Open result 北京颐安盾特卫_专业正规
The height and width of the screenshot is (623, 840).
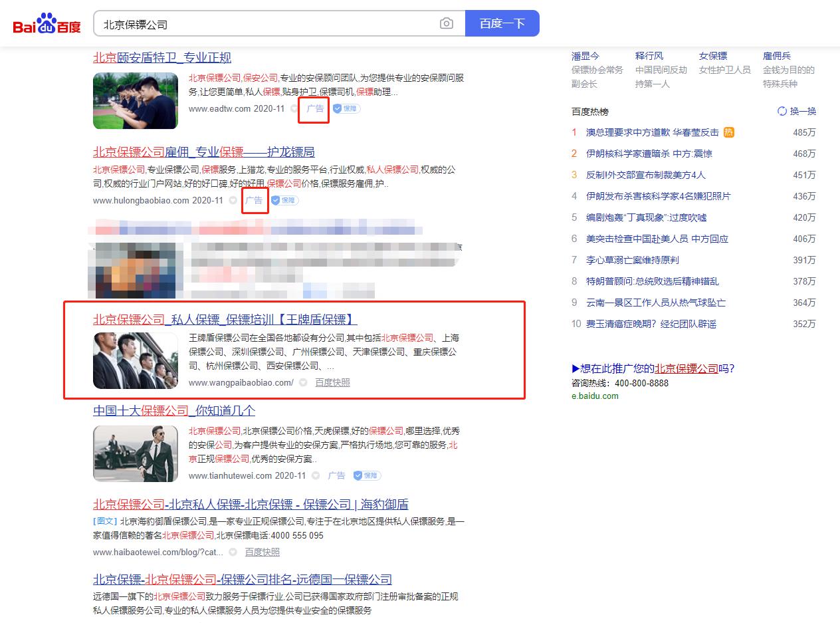[x=162, y=57]
